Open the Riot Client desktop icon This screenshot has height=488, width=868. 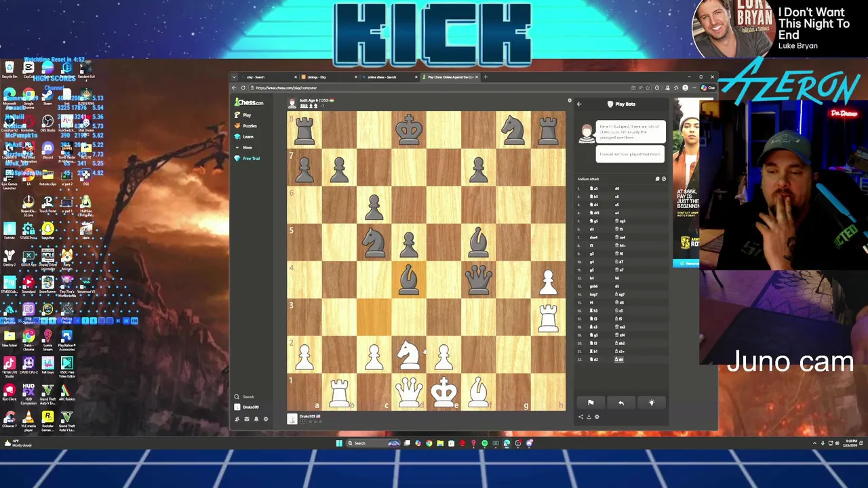point(9,392)
